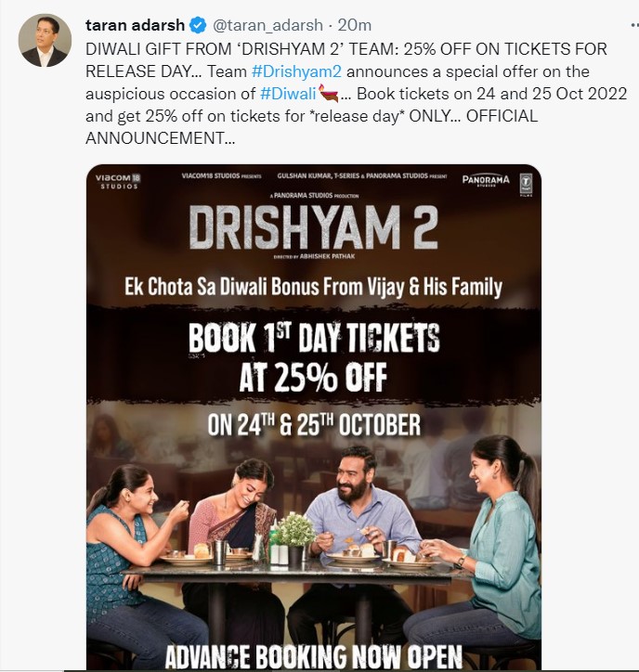Open the #Drishyam2 hashtag link
Image resolution: width=639 pixels, height=672 pixels.
click(296, 71)
